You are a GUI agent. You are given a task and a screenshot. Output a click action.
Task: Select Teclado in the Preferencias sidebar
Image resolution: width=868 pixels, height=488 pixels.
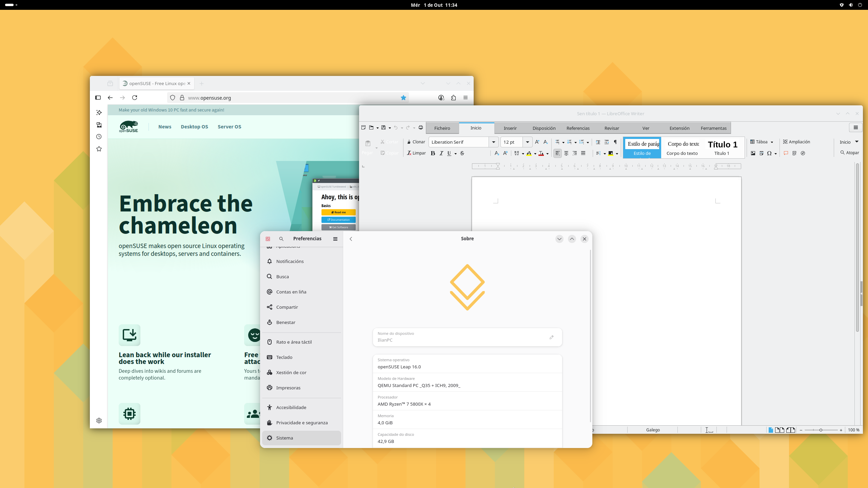pos(284,357)
